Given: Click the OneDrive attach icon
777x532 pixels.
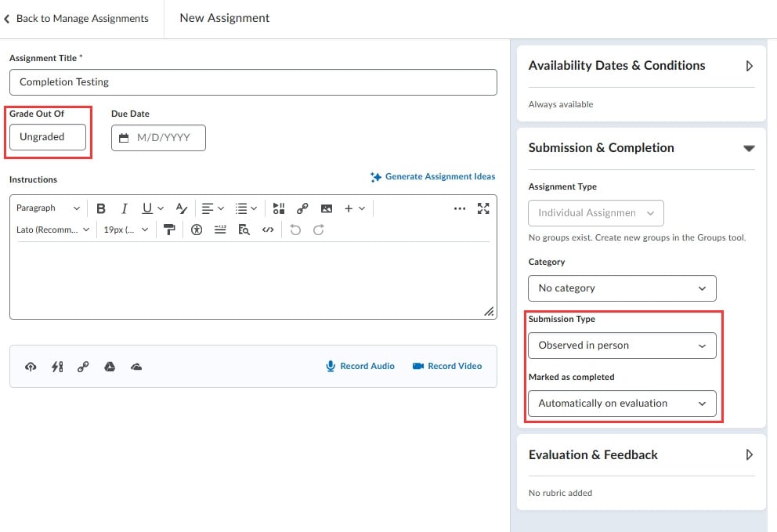Looking at the screenshot, I should [136, 367].
